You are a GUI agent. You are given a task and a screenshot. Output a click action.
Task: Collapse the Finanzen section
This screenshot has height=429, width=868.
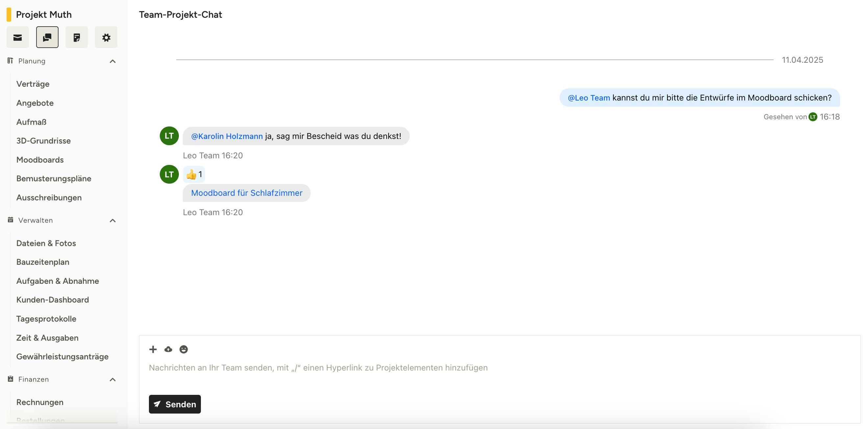(x=113, y=379)
